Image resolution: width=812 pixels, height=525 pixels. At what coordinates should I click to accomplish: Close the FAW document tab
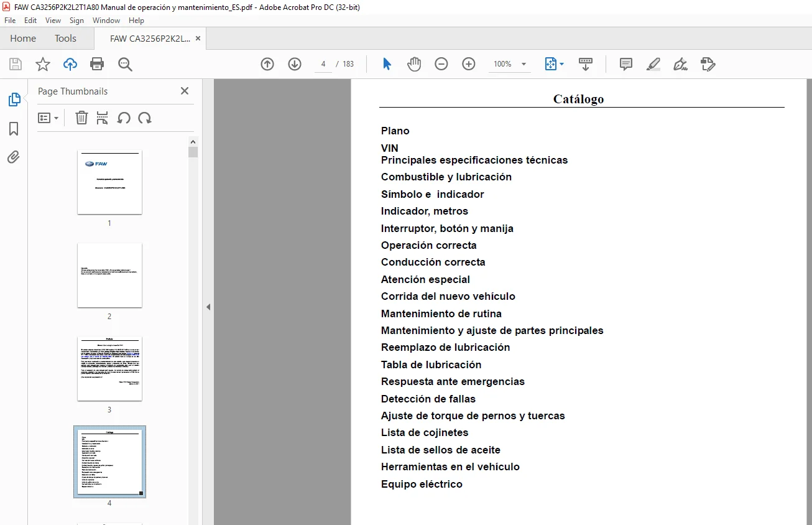198,38
